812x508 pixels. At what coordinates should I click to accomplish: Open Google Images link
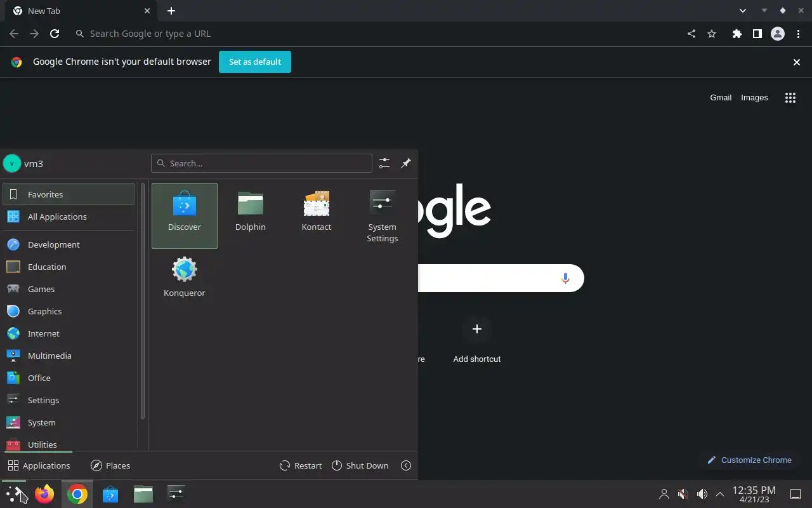pyautogui.click(x=754, y=97)
